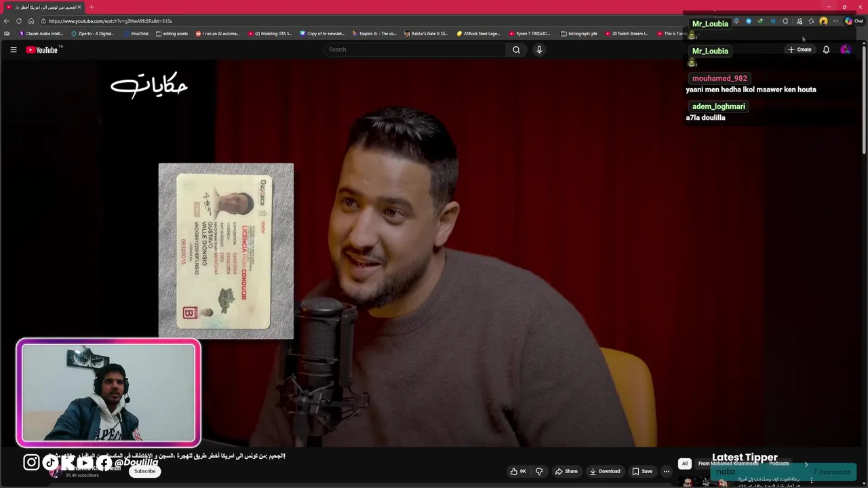Open the bibliographi pfe bookmark folder
868x488 pixels.
tap(579, 33)
